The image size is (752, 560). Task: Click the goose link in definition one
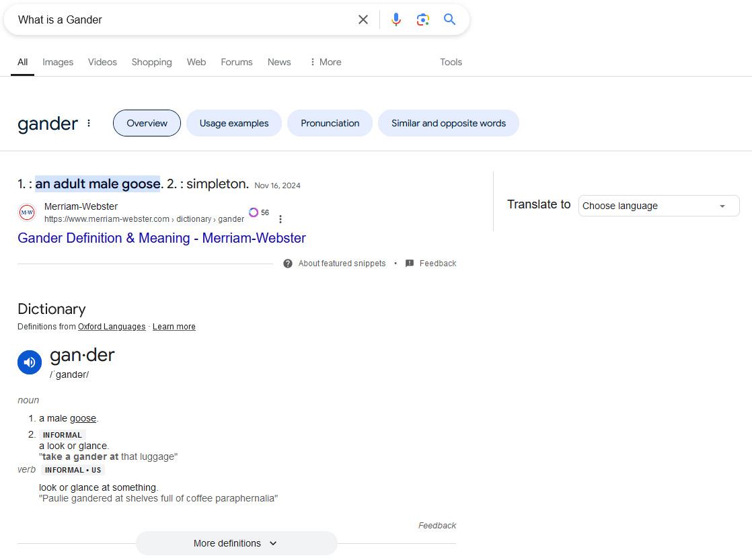coord(83,418)
